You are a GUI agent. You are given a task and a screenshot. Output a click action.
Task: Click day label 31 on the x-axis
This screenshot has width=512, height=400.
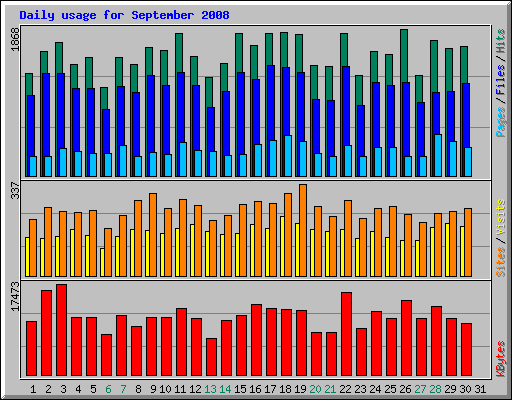tap(480, 389)
